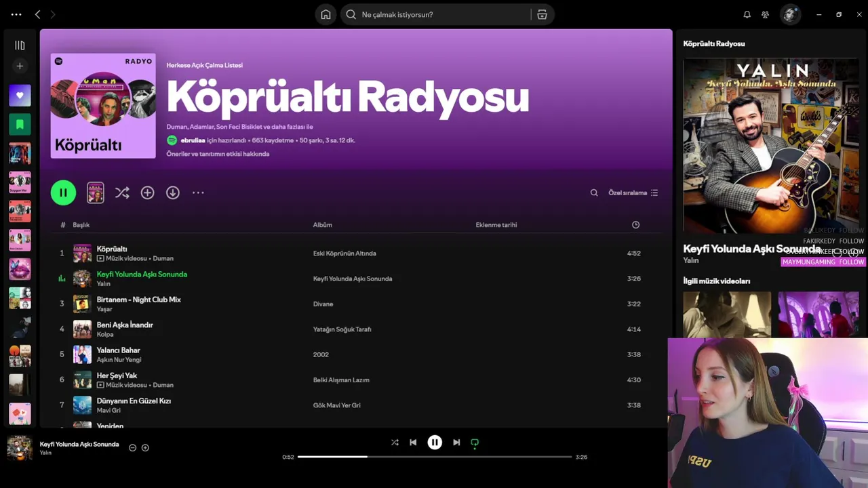Open the Home page icon
868x488 pixels.
[325, 14]
